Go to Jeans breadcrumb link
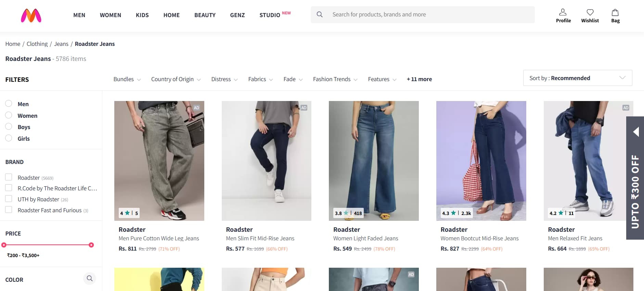 click(61, 44)
